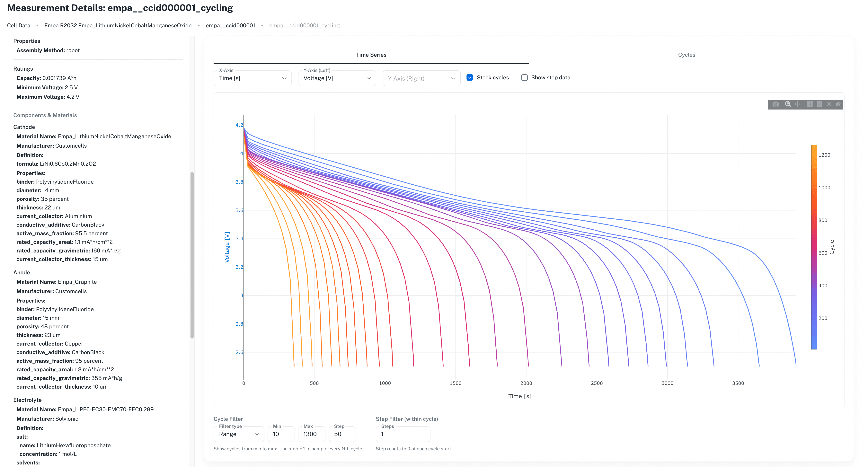Click the Autoscale plot icon

[x=829, y=104]
